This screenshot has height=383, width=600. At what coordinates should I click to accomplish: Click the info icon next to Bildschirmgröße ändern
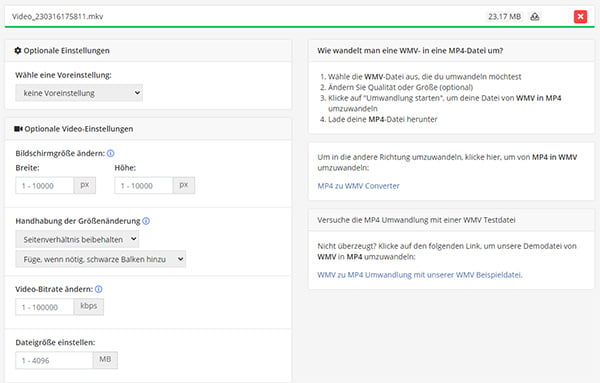pyautogui.click(x=111, y=153)
